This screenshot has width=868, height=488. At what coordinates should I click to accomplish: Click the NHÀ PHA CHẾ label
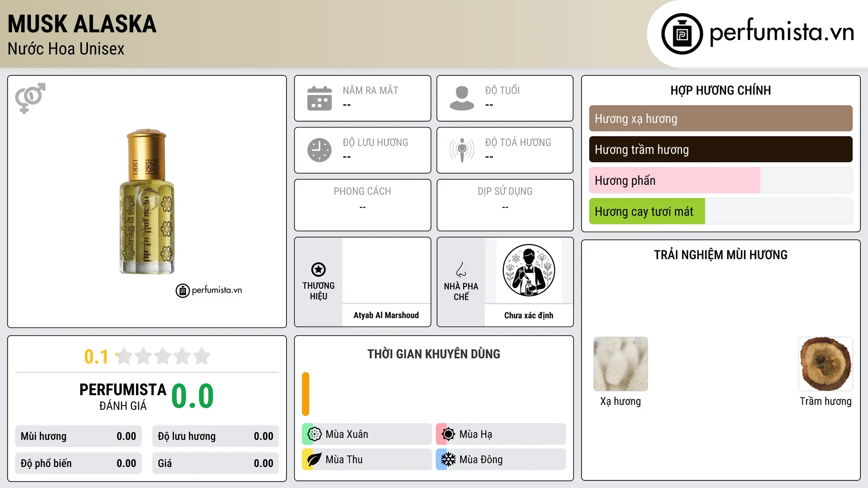pos(461,291)
